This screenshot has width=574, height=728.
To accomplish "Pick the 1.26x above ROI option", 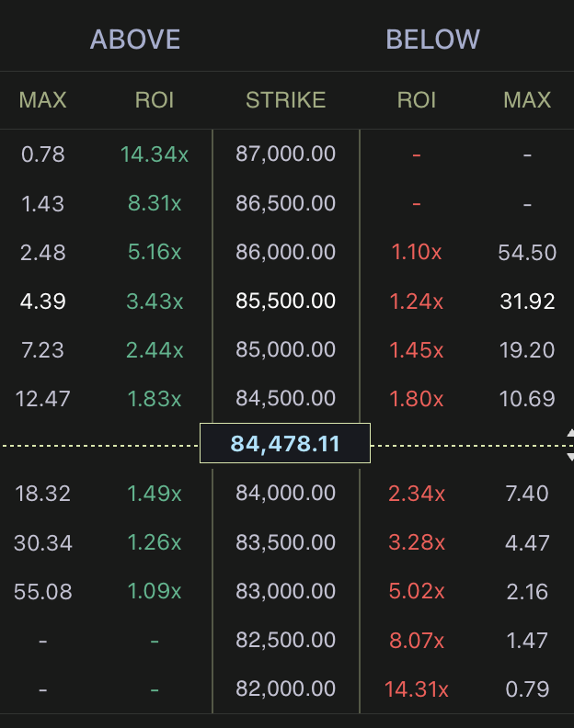I will coord(155,542).
